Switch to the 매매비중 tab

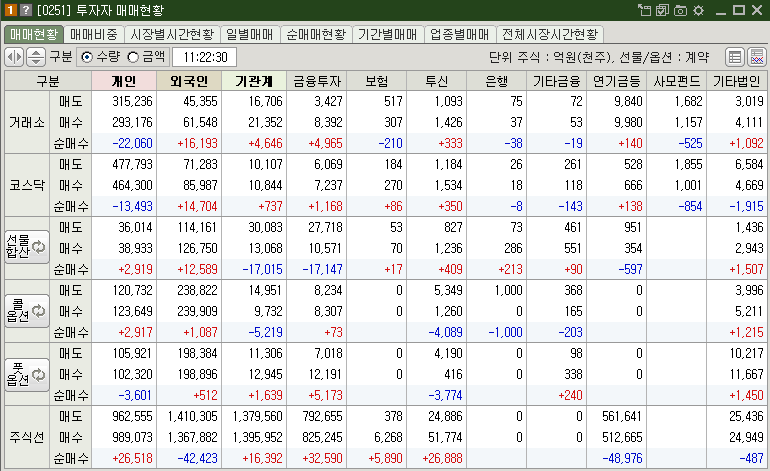pos(93,34)
